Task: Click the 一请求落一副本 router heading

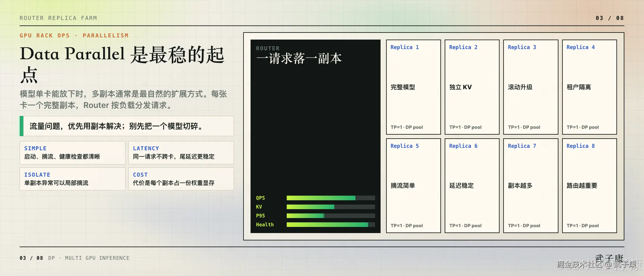Action: pyautogui.click(x=299, y=58)
